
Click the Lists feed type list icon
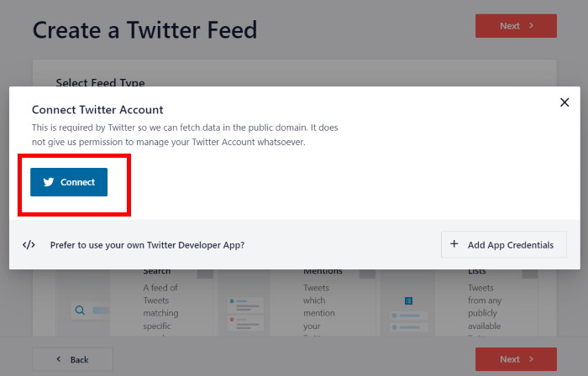(408, 300)
